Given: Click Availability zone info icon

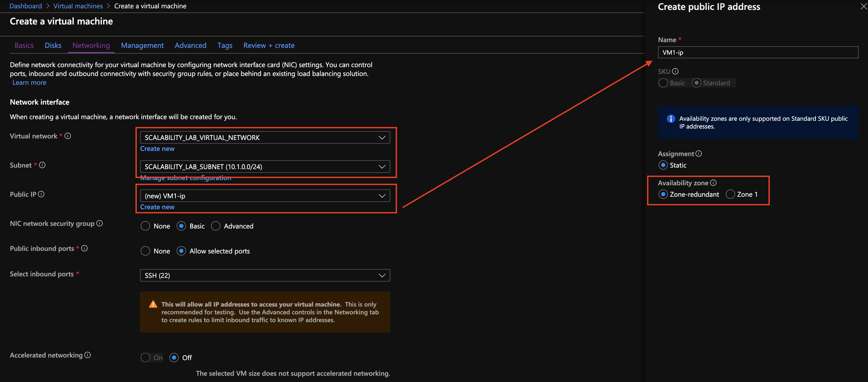Looking at the screenshot, I should point(713,183).
